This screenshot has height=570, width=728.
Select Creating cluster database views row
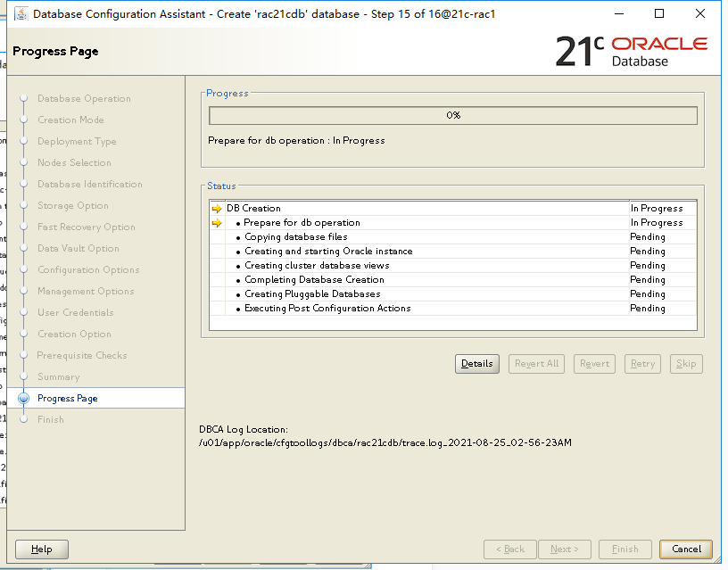[x=453, y=266]
